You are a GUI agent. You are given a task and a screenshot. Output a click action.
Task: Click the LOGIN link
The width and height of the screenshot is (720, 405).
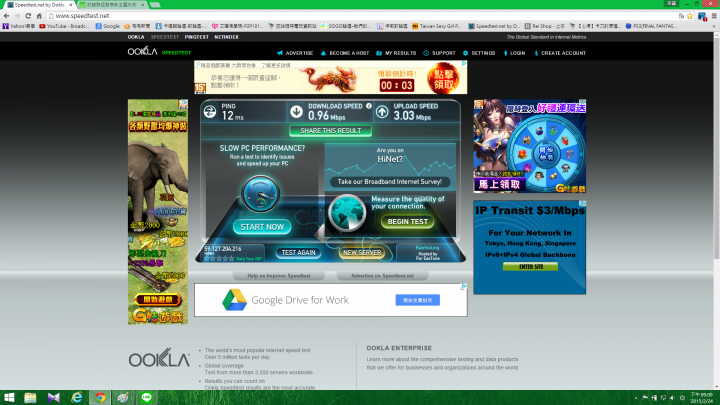point(515,53)
